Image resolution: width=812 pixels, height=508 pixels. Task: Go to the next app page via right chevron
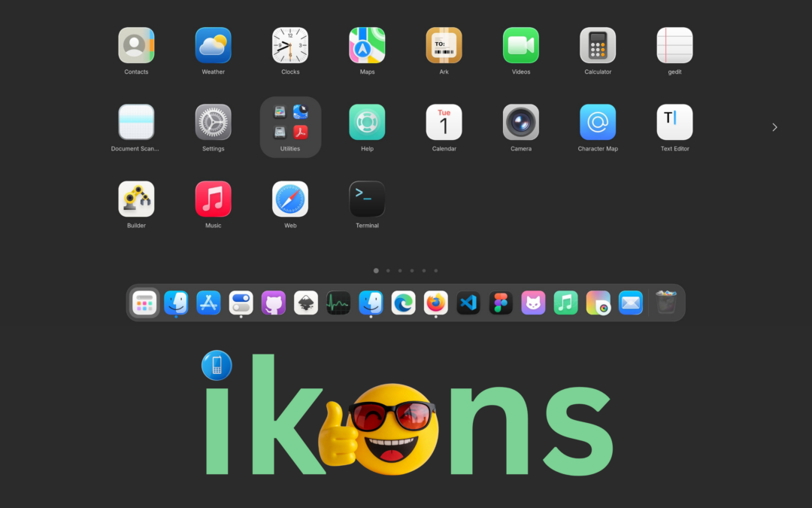coord(774,127)
